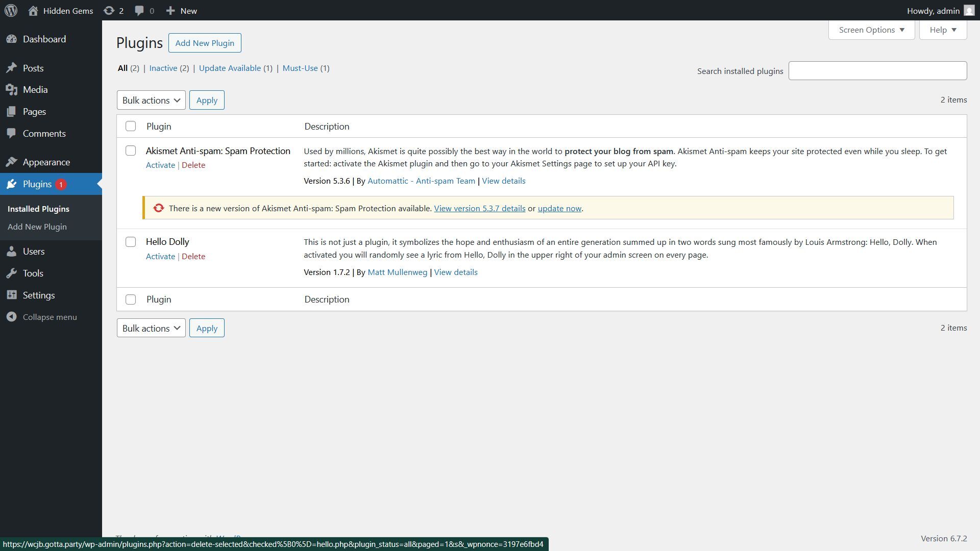This screenshot has height=551, width=980.
Task: Click the Version 6.7.2 footer text
Action: click(944, 538)
